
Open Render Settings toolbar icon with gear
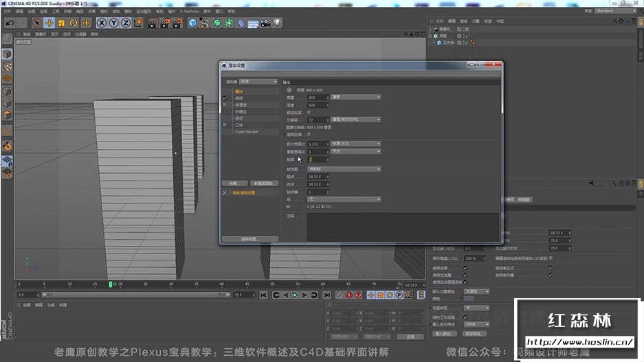[x=177, y=23]
